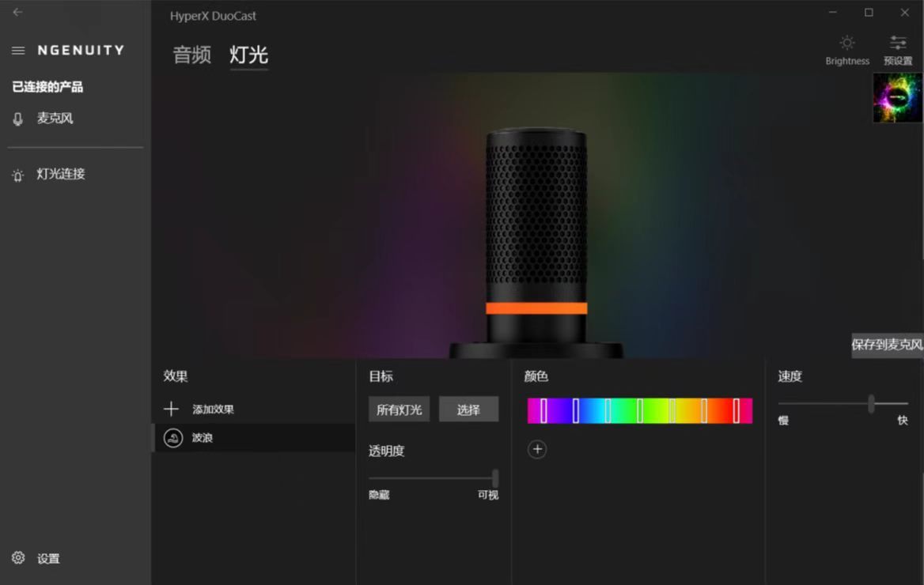Select the colorful RGB preset thumbnail
This screenshot has width=924, height=585.
(897, 97)
